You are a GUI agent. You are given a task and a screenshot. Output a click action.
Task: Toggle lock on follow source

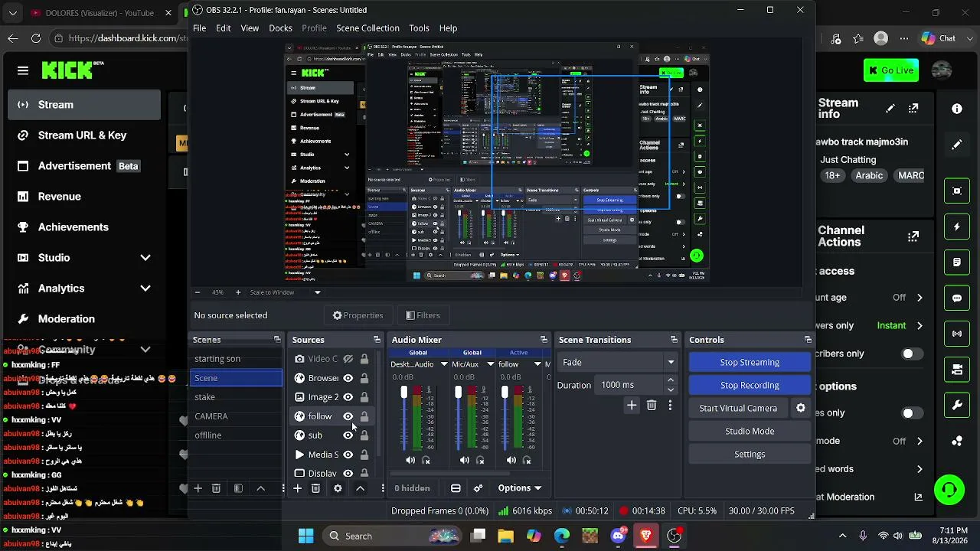[x=364, y=416]
